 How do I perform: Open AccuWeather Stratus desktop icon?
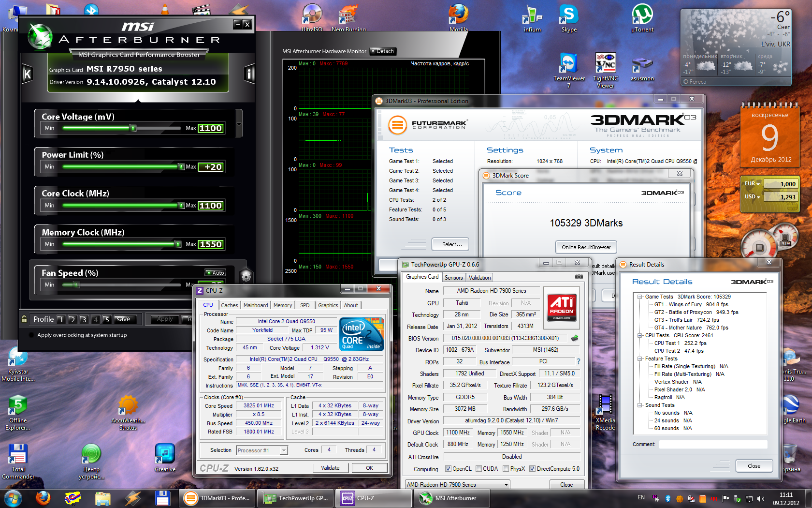pos(128,413)
